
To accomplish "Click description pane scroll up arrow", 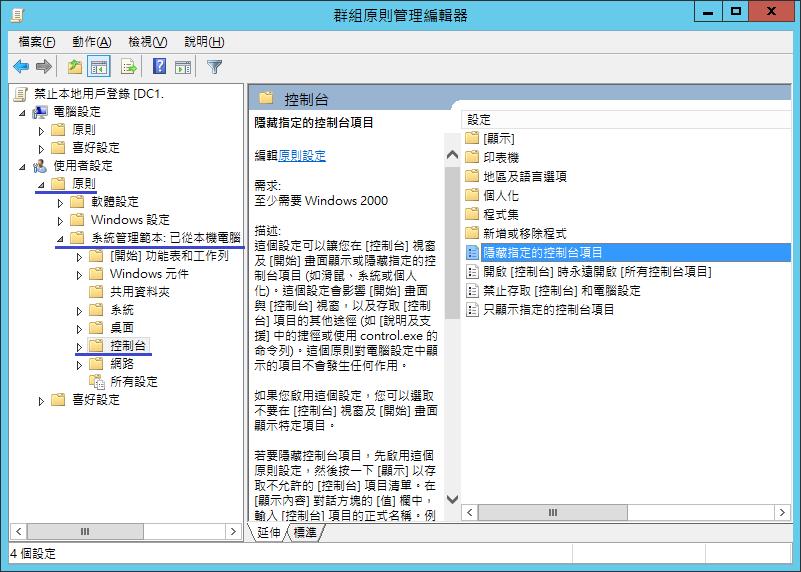I will coord(452,154).
